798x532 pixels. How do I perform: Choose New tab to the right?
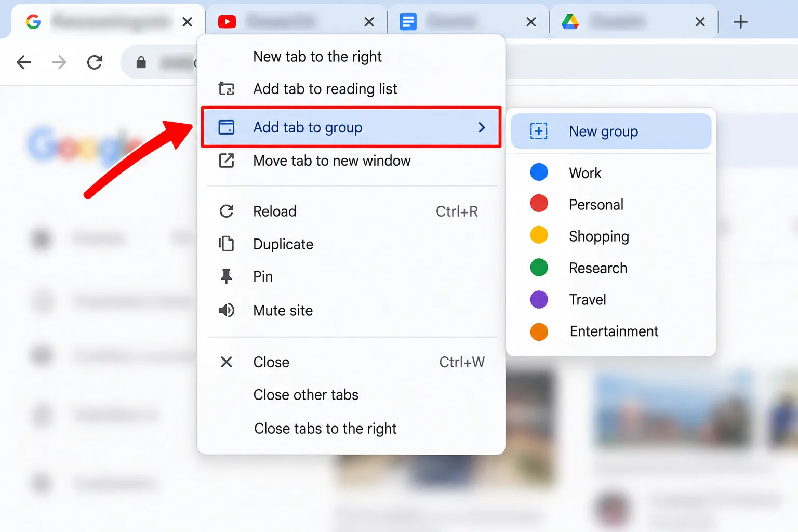[317, 57]
